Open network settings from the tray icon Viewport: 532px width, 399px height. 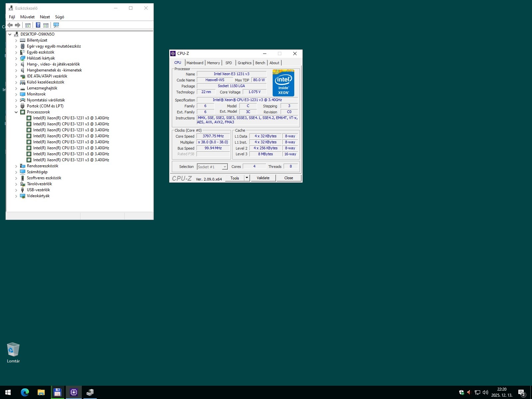[477, 392]
